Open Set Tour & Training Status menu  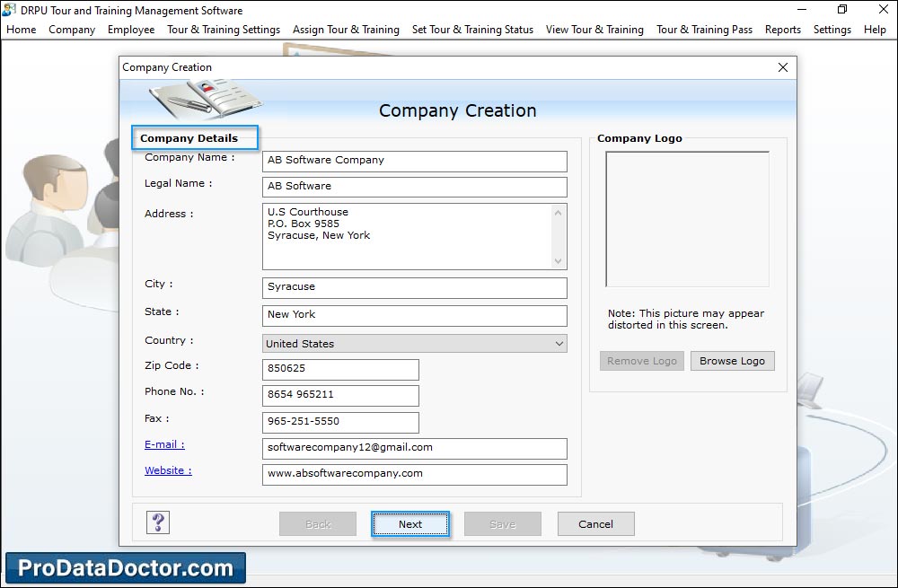pos(472,30)
